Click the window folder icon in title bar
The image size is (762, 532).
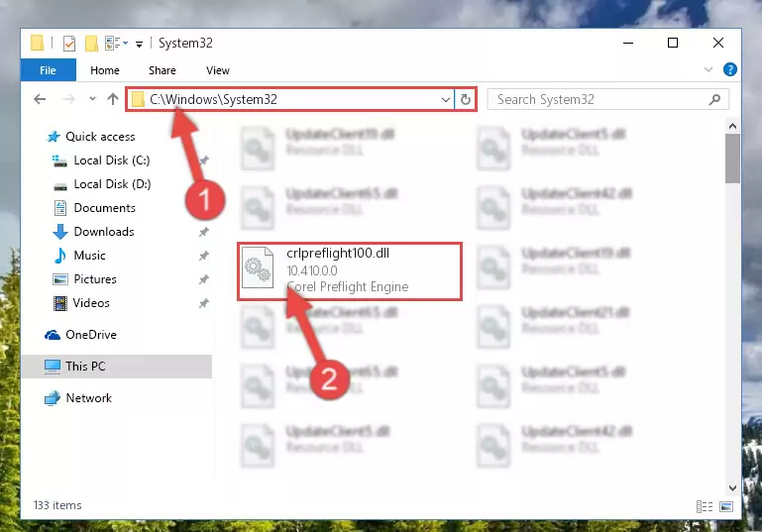38,43
